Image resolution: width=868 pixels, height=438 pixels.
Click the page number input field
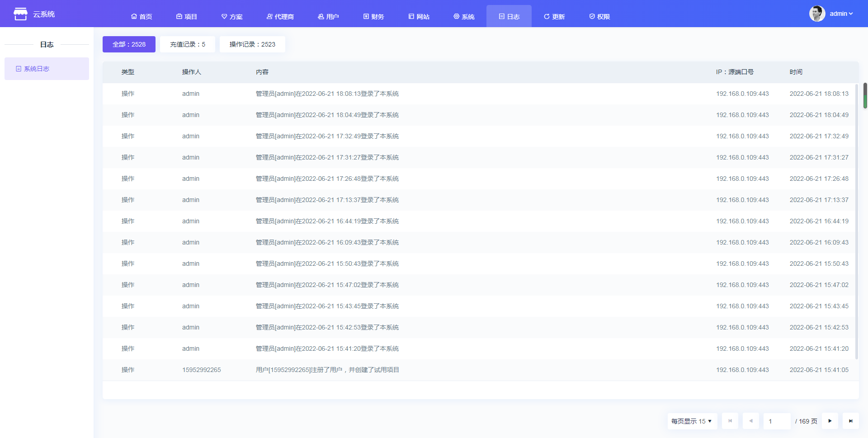[x=777, y=421]
